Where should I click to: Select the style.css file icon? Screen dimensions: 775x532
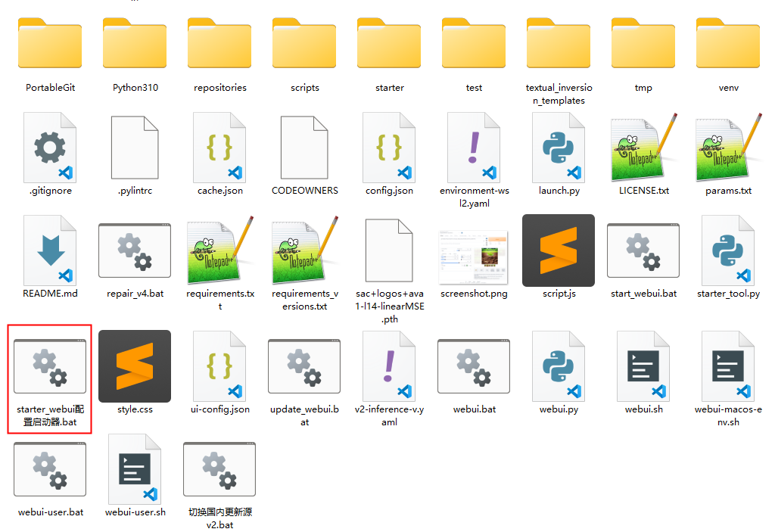tap(135, 366)
